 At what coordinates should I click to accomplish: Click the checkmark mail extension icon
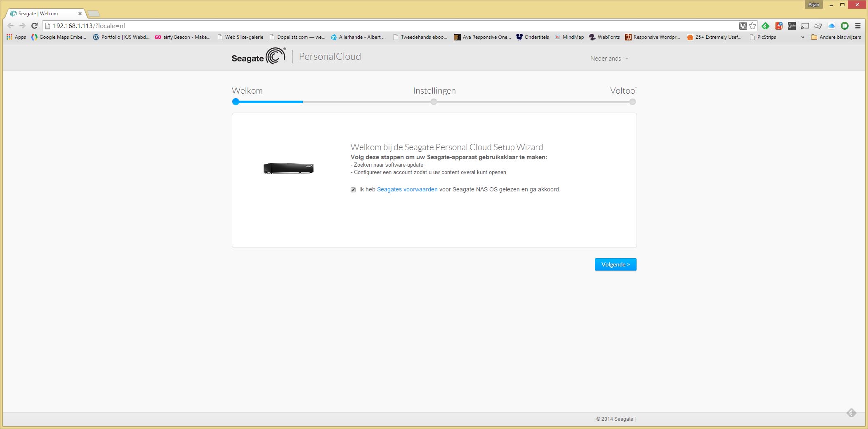tap(818, 26)
